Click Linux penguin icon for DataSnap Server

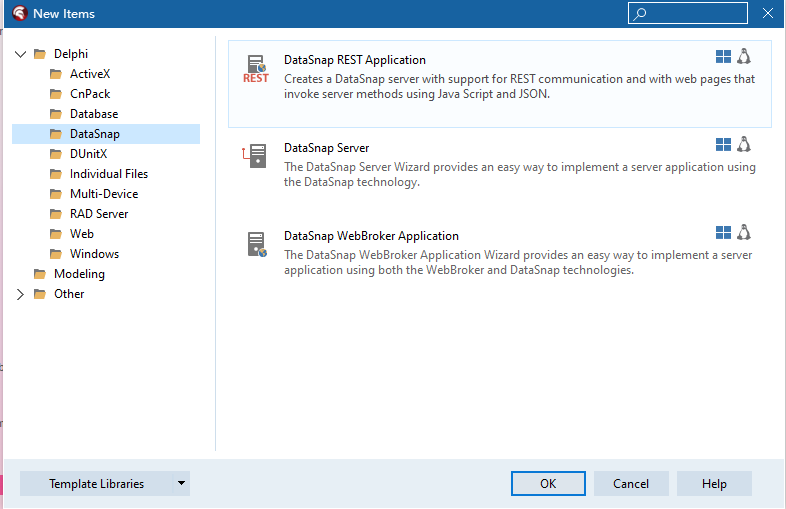pos(744,145)
